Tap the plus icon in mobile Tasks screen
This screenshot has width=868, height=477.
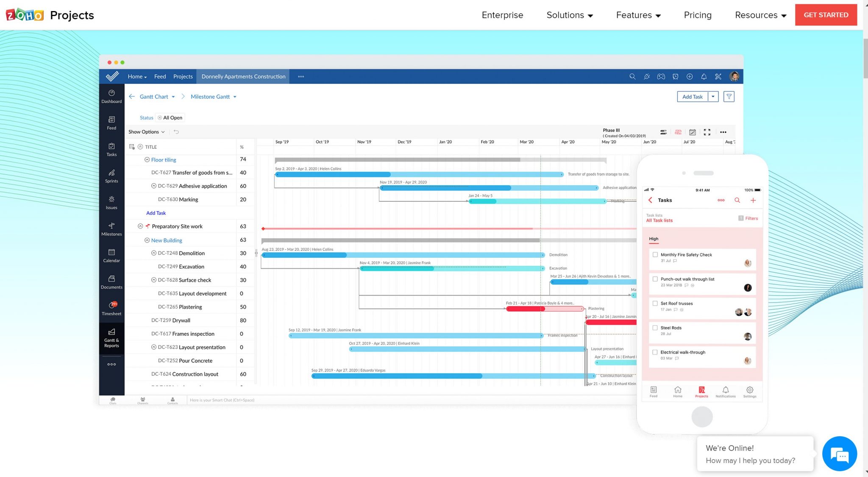tap(753, 200)
